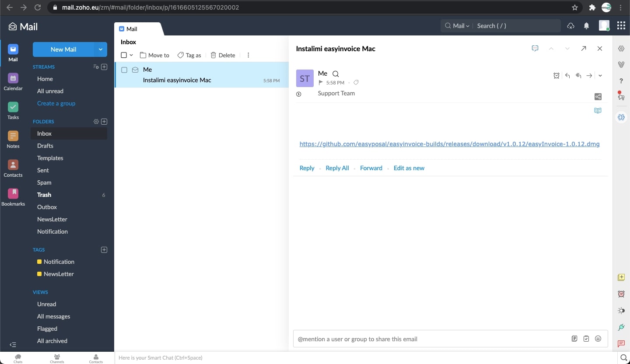Select the Unread view
Image resolution: width=630 pixels, height=364 pixels.
(46, 304)
